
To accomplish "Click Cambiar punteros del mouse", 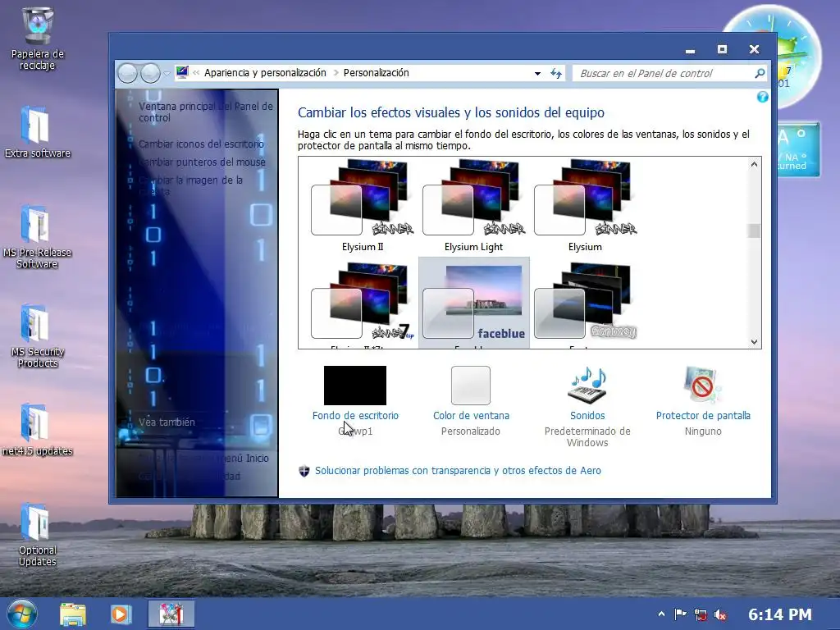I will [202, 162].
